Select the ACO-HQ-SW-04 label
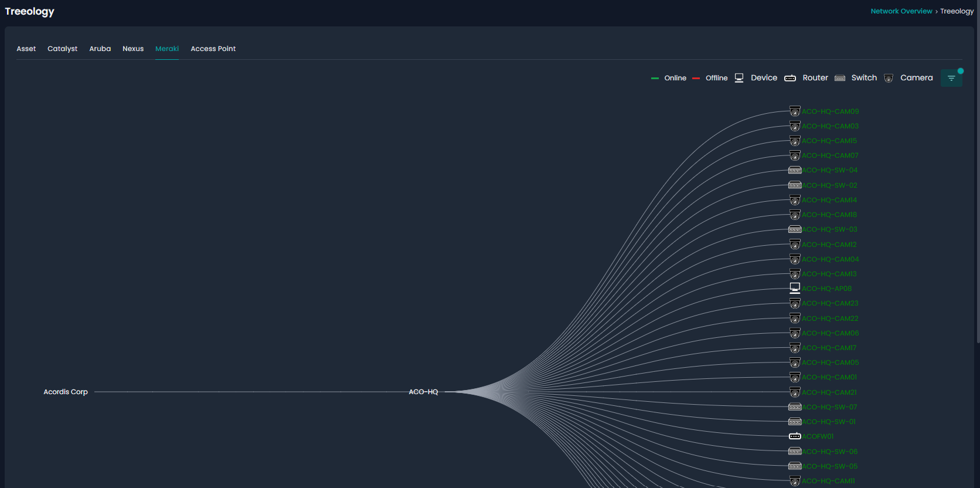 pyautogui.click(x=830, y=170)
